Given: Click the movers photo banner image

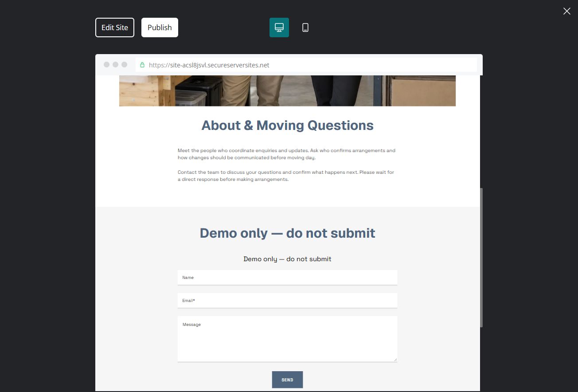Looking at the screenshot, I should (x=287, y=91).
